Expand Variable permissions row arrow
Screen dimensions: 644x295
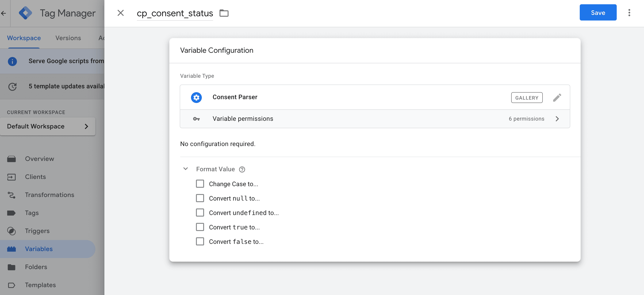pyautogui.click(x=557, y=119)
